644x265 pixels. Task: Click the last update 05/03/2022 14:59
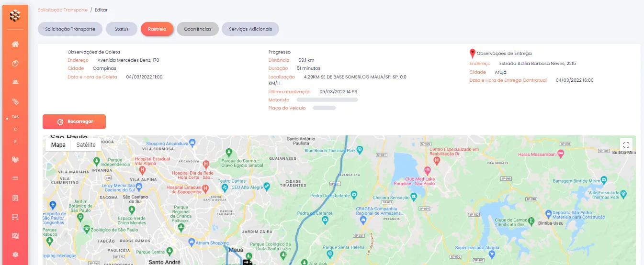tap(338, 91)
